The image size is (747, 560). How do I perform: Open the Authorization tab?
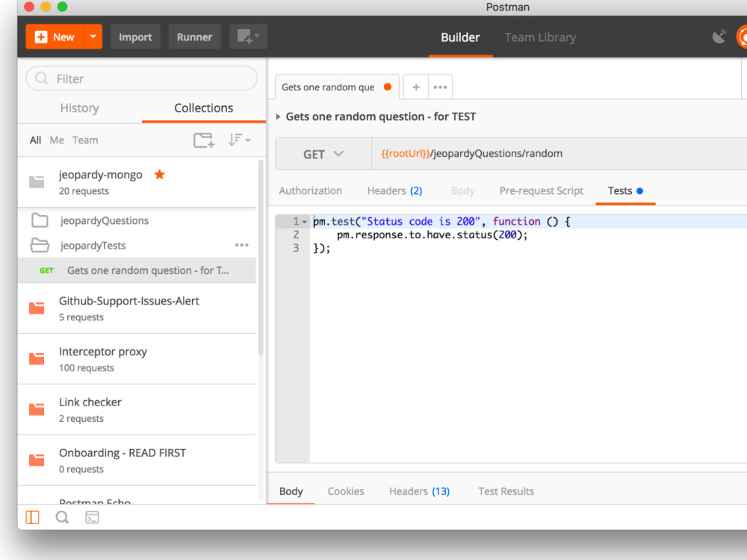pyautogui.click(x=311, y=191)
